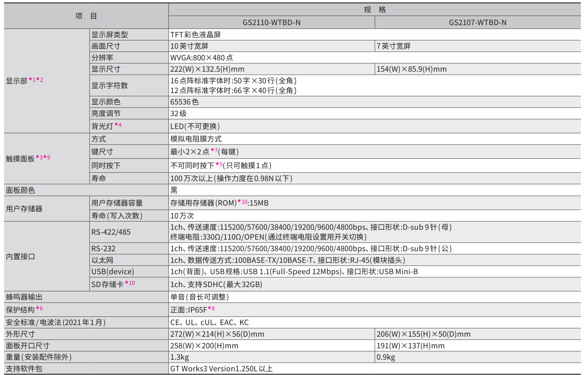Click the 黑 panel color value
This screenshot has height=375, width=588.
pos(174,190)
